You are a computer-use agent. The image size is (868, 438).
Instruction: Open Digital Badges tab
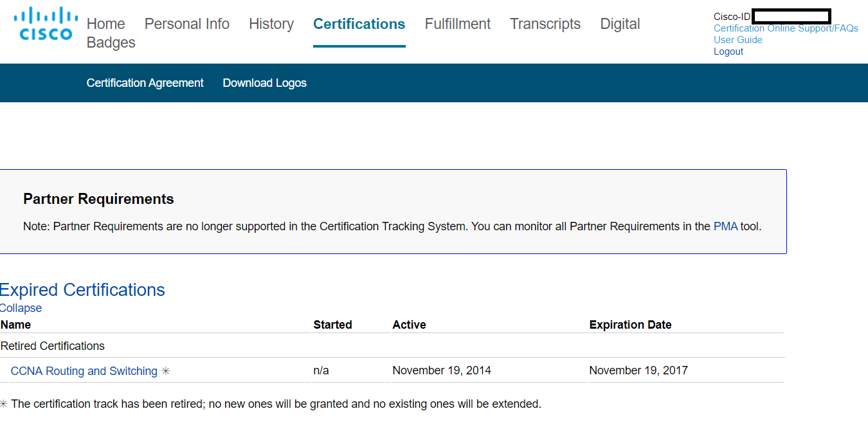pos(620,24)
